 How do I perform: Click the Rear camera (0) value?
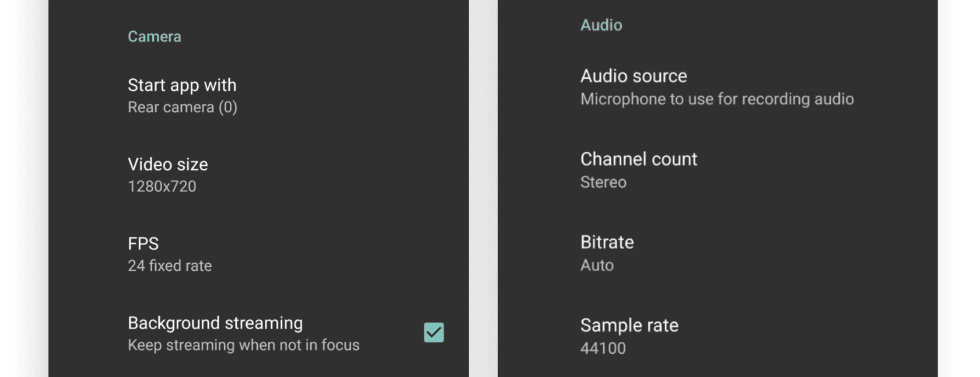pos(182,107)
